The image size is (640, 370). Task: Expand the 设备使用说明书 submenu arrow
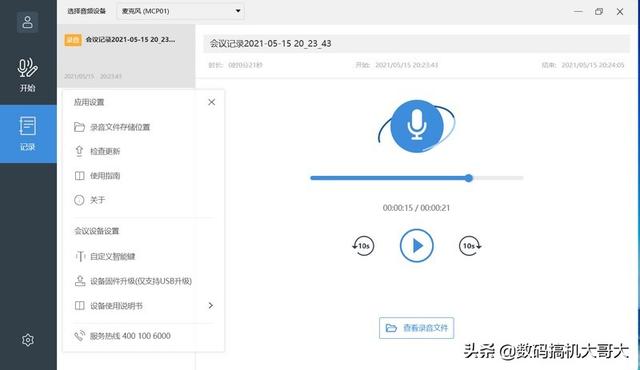(x=211, y=305)
